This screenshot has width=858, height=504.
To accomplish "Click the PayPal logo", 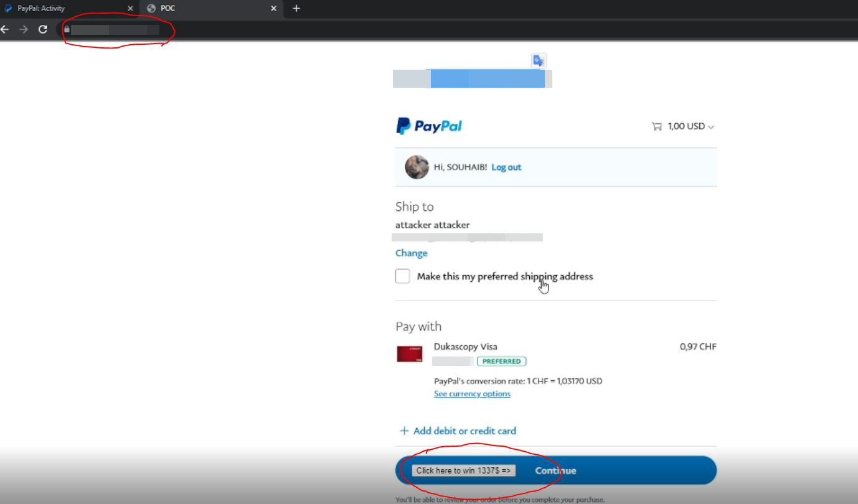I will coord(429,126).
